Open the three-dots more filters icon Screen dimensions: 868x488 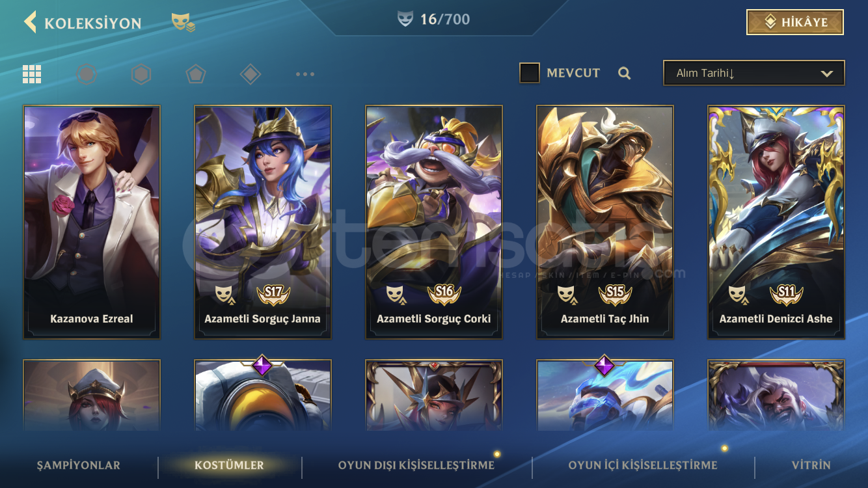(305, 74)
